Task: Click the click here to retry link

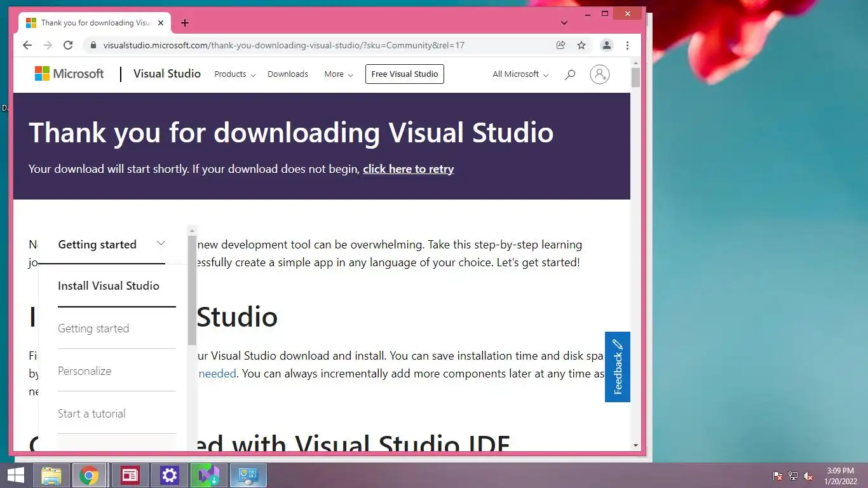Action: (408, 169)
